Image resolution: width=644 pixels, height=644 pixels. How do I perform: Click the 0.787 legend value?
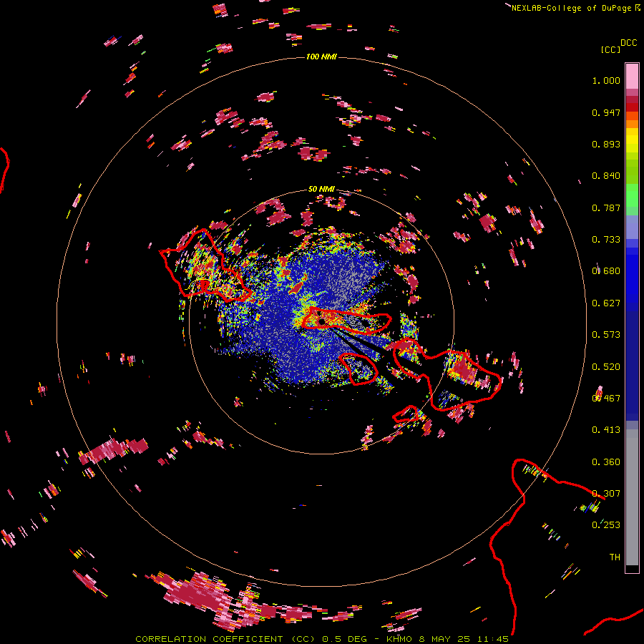[606, 208]
